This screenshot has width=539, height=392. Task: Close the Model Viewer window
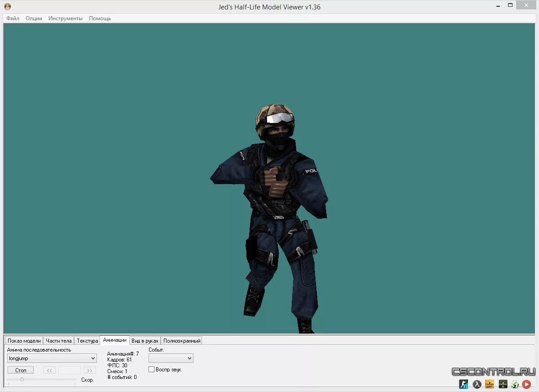point(526,5)
